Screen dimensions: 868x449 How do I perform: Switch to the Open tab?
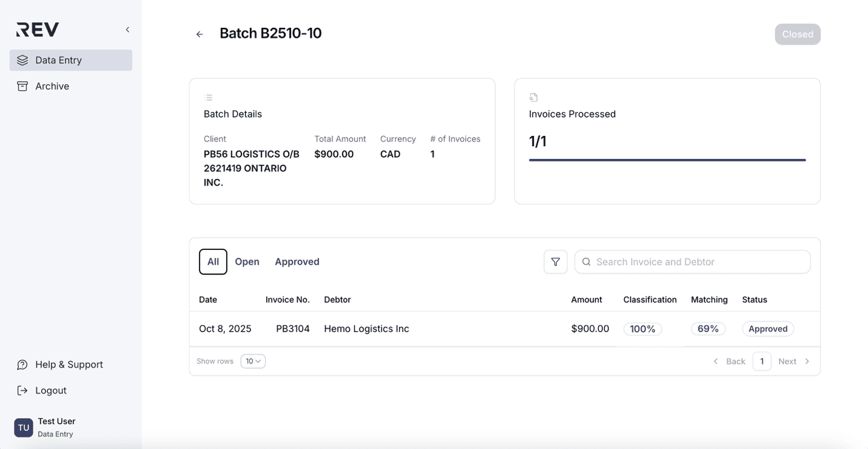(x=247, y=262)
